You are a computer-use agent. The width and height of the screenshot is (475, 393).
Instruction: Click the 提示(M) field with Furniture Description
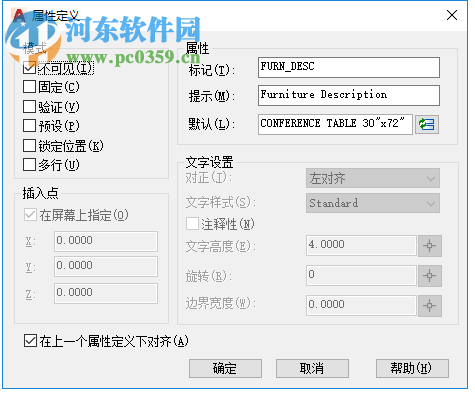(349, 95)
